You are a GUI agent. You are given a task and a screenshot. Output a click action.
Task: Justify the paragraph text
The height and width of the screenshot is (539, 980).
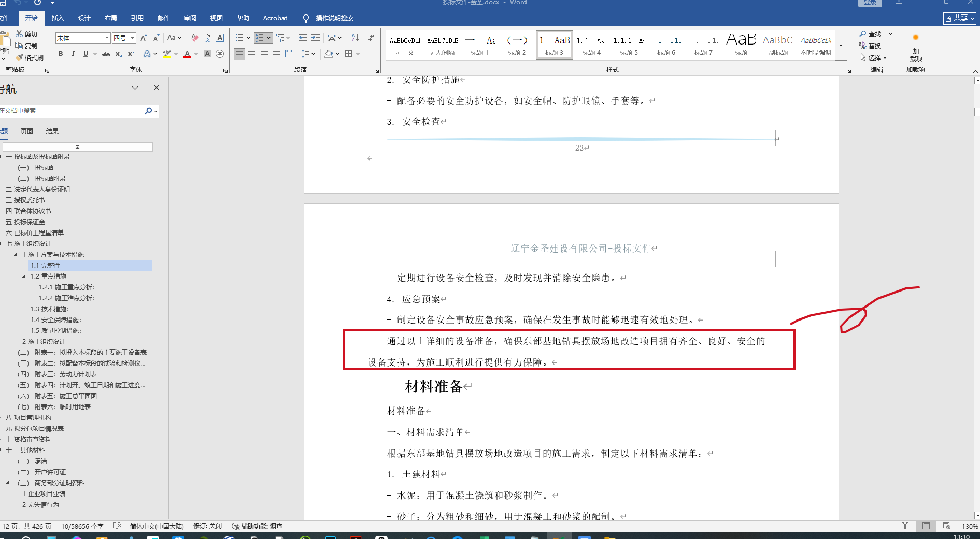pos(277,54)
